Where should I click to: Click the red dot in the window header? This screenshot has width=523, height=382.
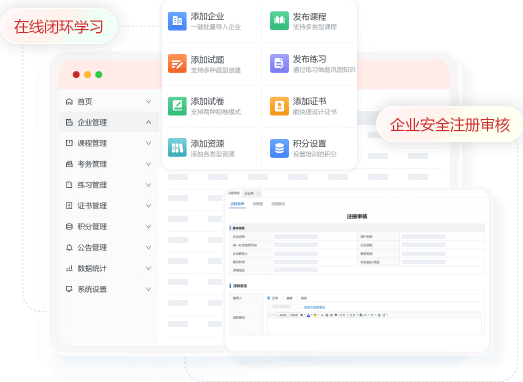[76, 74]
